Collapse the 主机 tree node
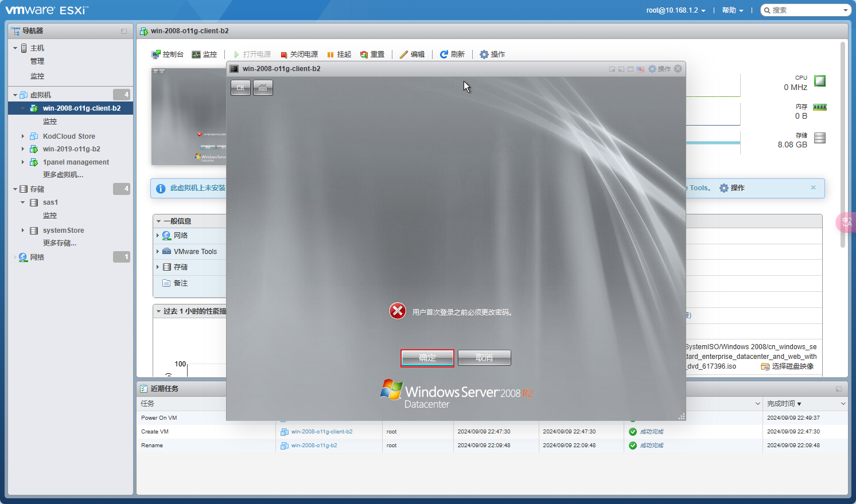The height and width of the screenshot is (504, 856). (15, 48)
